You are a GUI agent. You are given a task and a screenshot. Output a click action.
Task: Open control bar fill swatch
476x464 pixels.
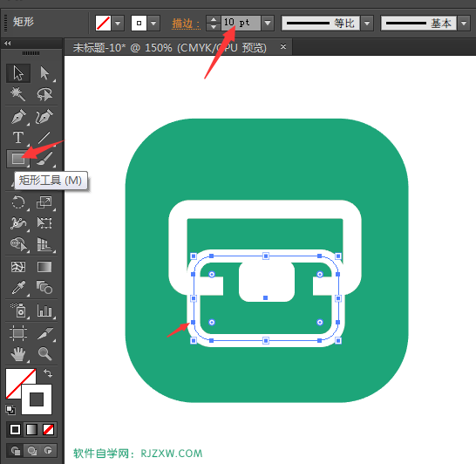pos(103,23)
